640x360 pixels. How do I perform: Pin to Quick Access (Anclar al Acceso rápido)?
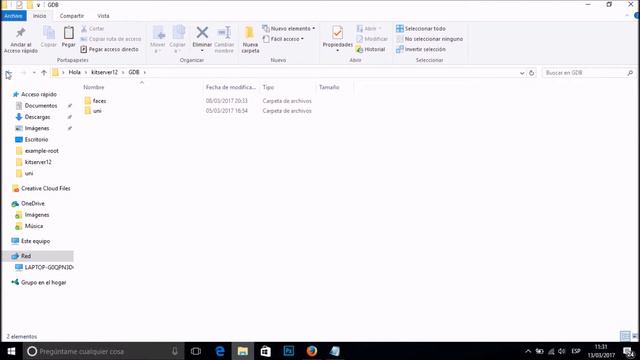(20, 40)
